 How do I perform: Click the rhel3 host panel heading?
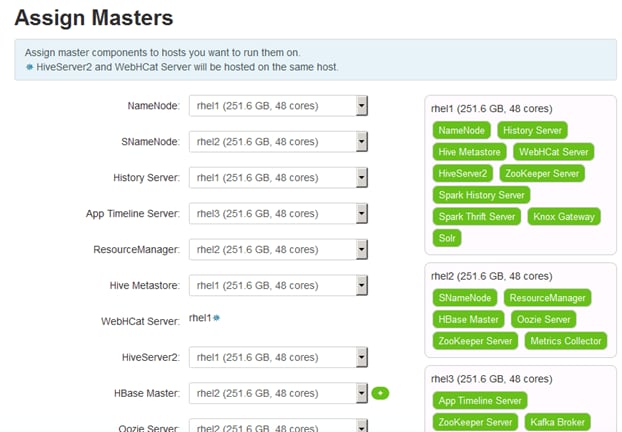[491, 379]
